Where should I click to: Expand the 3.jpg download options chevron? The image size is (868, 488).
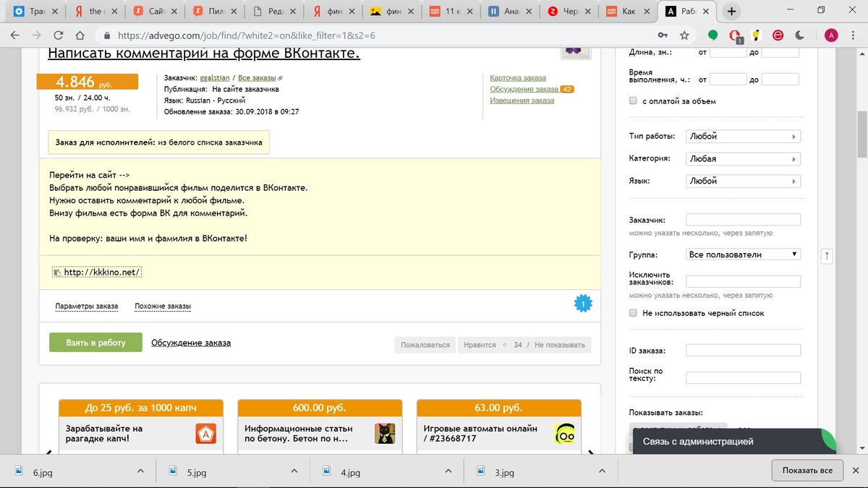click(x=603, y=471)
